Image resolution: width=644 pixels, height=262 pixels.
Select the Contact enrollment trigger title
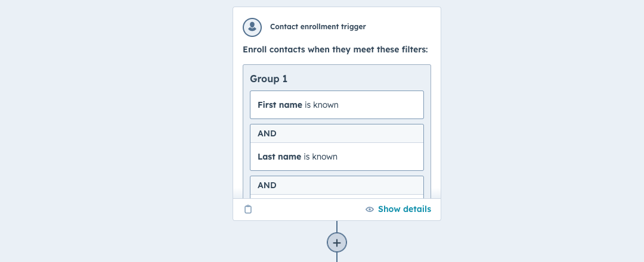tap(318, 27)
